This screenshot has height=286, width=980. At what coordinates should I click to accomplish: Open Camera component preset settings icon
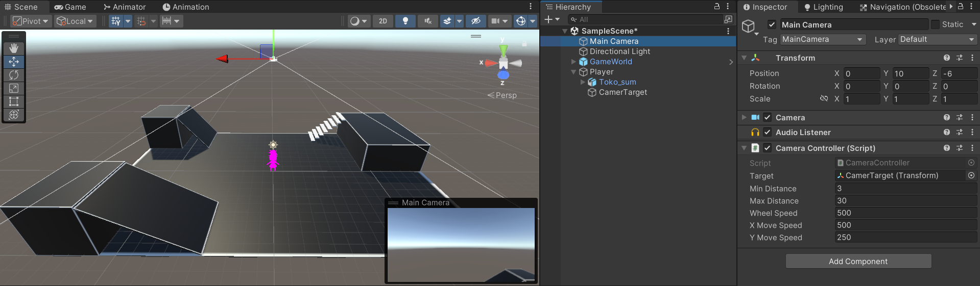(x=960, y=117)
